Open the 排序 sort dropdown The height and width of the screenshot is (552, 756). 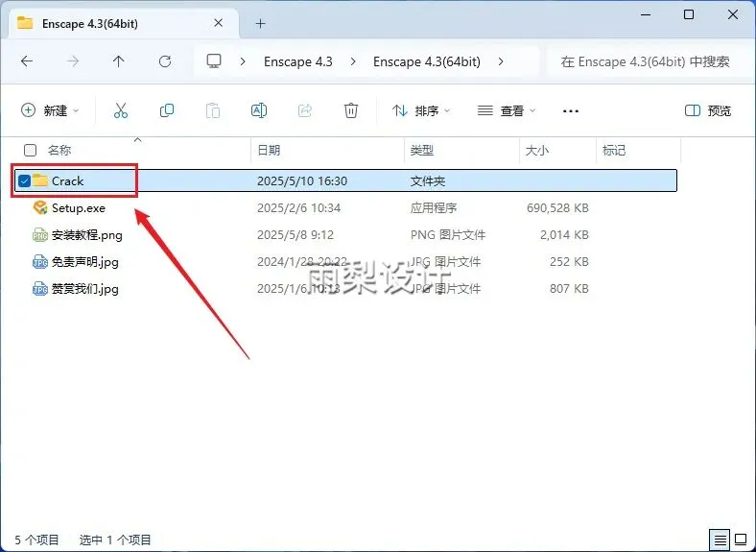[x=421, y=110]
